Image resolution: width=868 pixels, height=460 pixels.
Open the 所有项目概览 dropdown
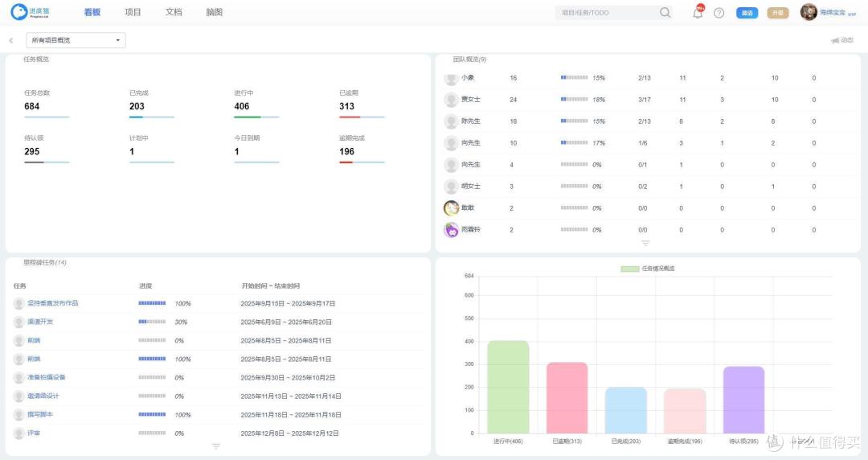coord(76,40)
